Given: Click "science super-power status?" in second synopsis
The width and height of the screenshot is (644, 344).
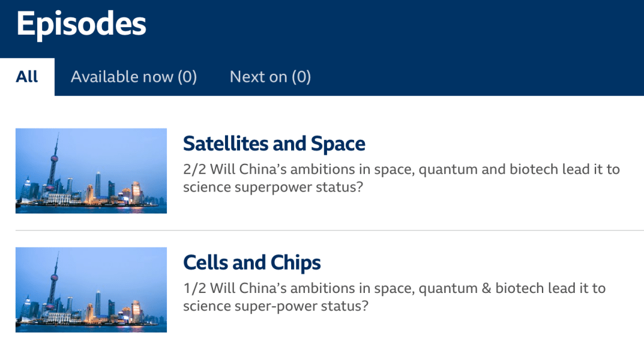Looking at the screenshot, I should tap(275, 306).
